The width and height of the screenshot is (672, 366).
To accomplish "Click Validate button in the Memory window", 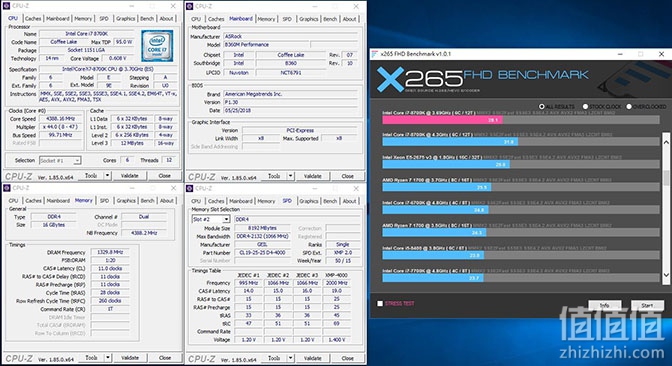I will (130, 357).
